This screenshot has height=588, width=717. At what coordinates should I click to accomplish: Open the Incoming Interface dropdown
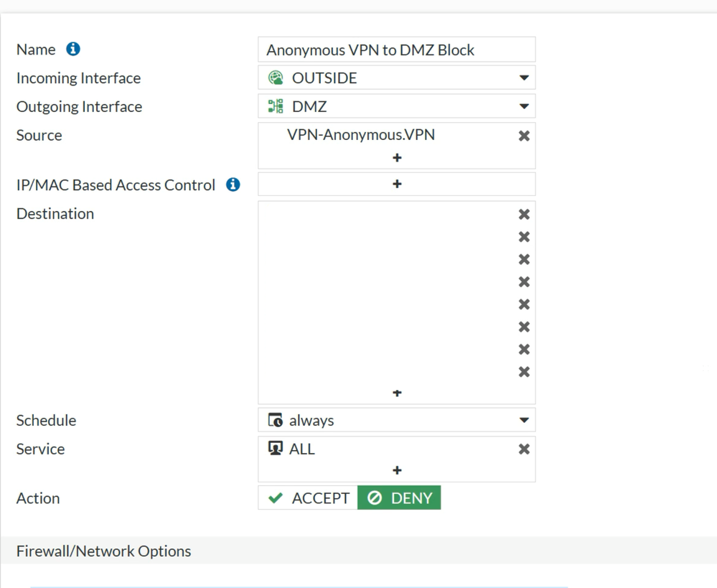click(x=523, y=78)
